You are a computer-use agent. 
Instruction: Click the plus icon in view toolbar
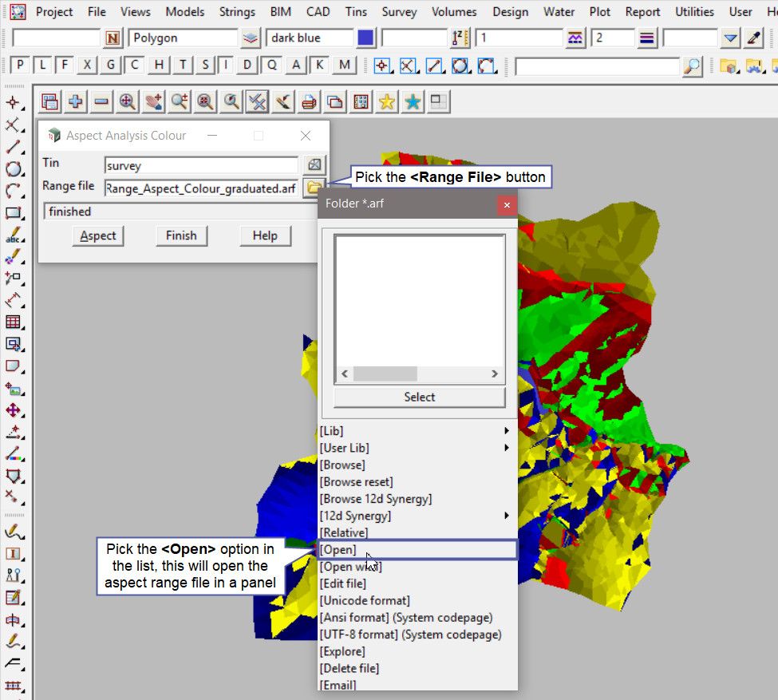(76, 101)
